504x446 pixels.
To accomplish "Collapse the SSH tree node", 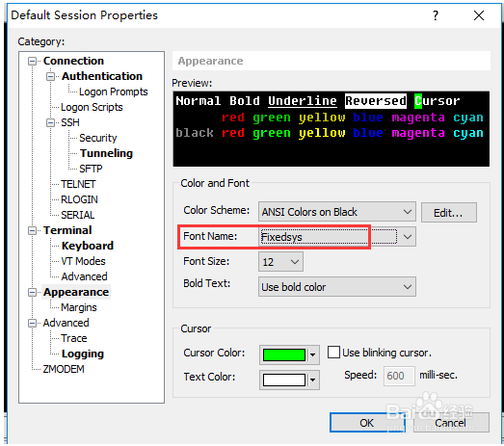I will pos(50,122).
